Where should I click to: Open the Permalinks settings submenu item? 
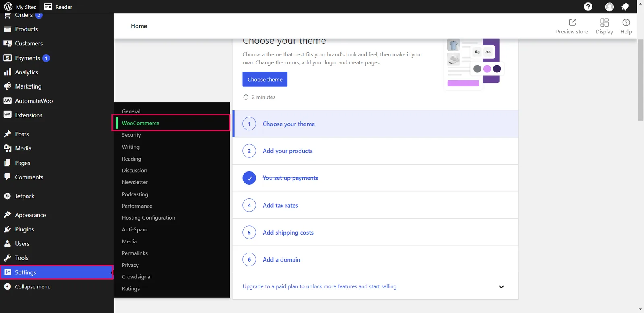click(x=135, y=253)
